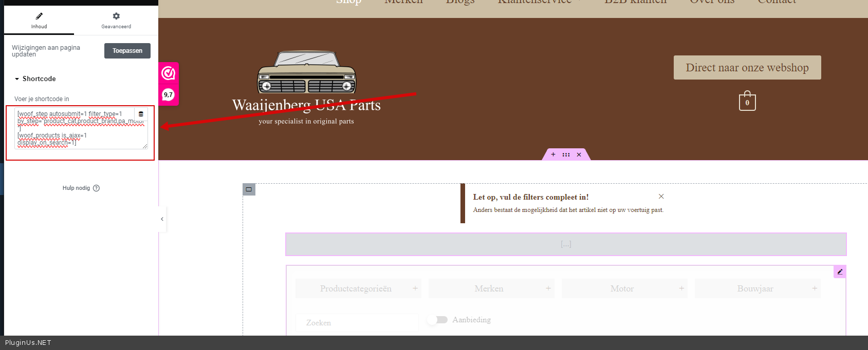
Task: Click the your specialist in original parts tagline
Action: pyautogui.click(x=306, y=122)
